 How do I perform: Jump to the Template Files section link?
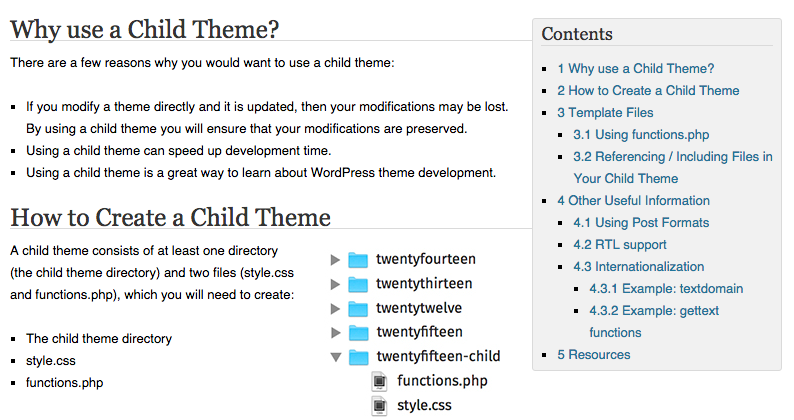click(x=605, y=113)
